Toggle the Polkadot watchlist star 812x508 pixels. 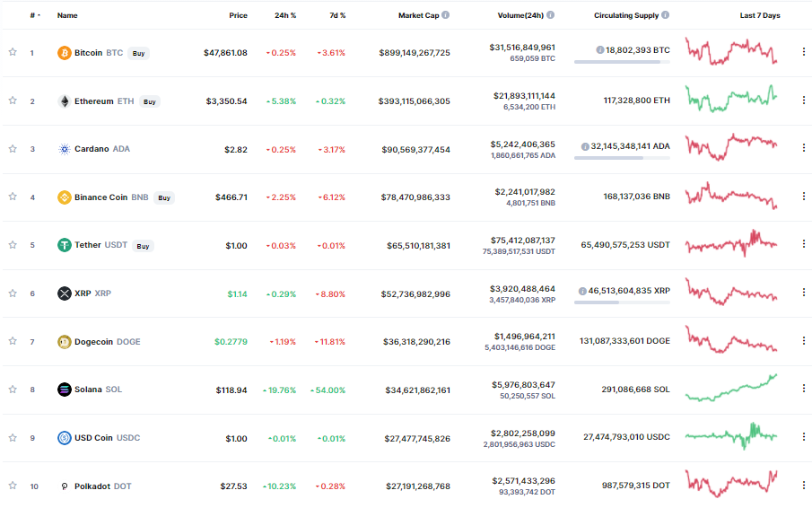(x=13, y=486)
